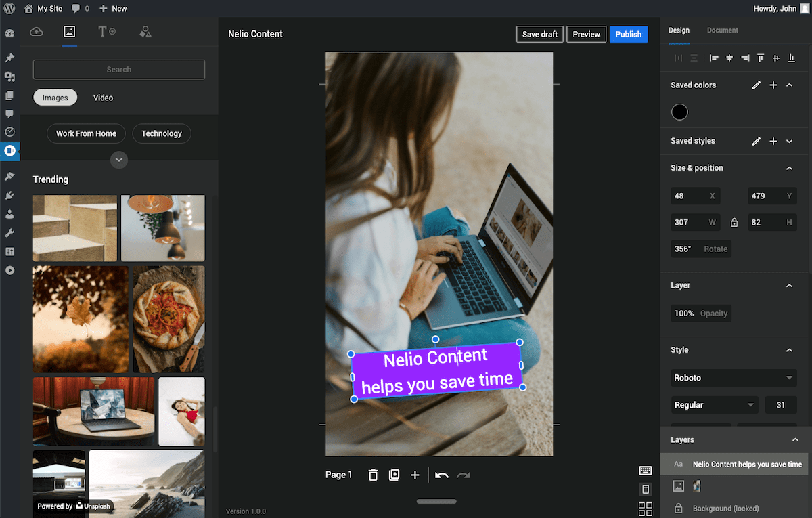Viewport: 812px width, 518px height.
Task: Open the Roboto font dropdown
Action: click(x=734, y=378)
